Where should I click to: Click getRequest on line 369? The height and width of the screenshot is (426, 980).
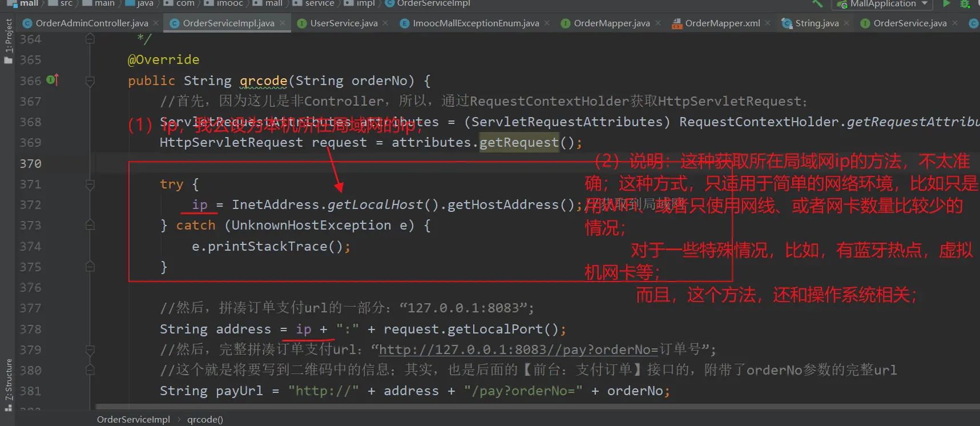tap(519, 143)
